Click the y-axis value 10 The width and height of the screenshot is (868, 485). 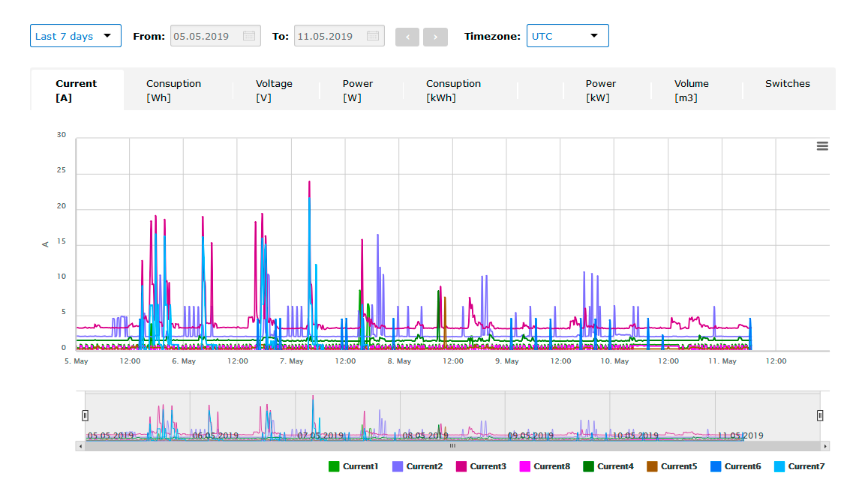click(x=62, y=277)
